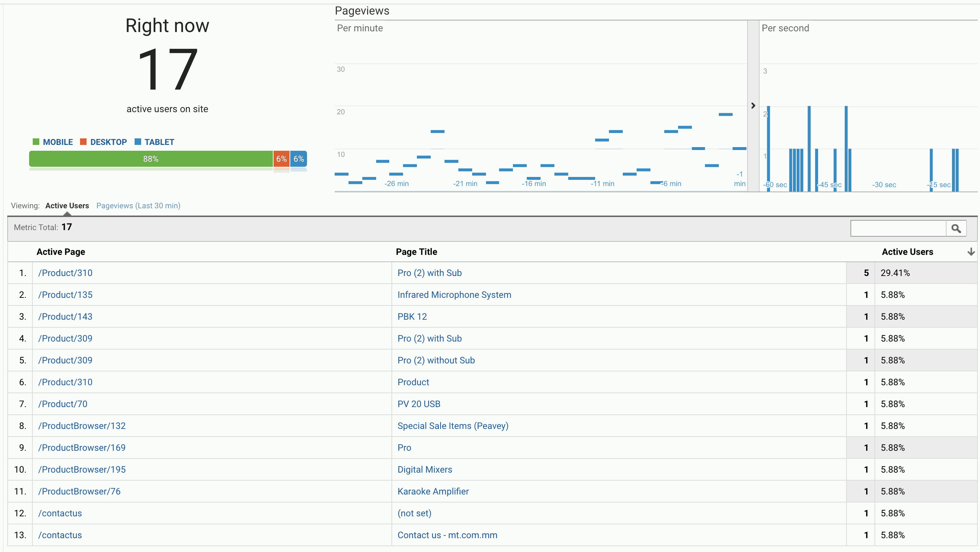This screenshot has height=552, width=980.
Task: Expand the per-second chart with chevron arrow
Action: tap(753, 106)
